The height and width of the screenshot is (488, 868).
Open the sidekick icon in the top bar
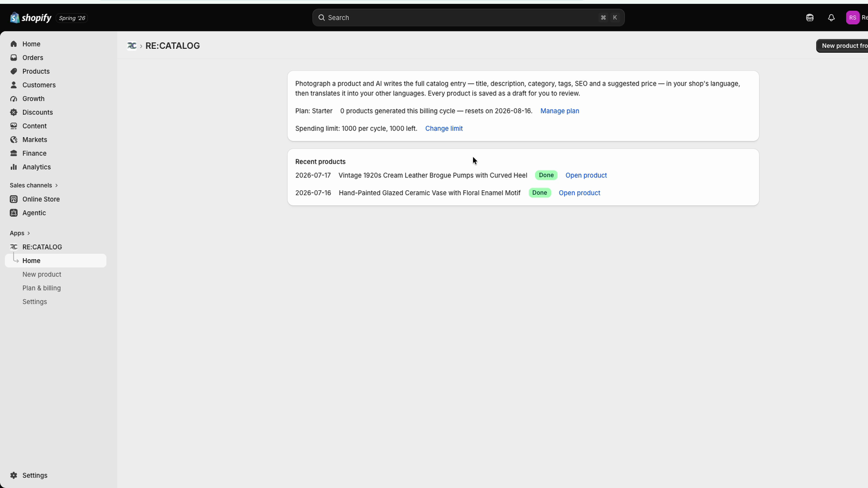pyautogui.click(x=809, y=18)
